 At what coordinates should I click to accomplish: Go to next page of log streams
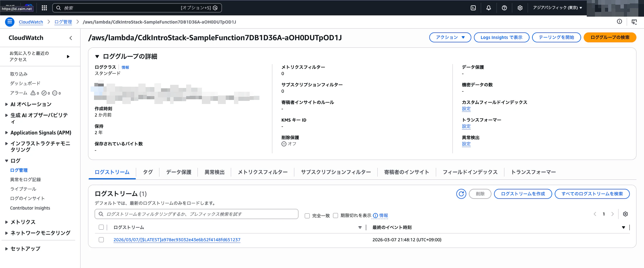coord(613,214)
